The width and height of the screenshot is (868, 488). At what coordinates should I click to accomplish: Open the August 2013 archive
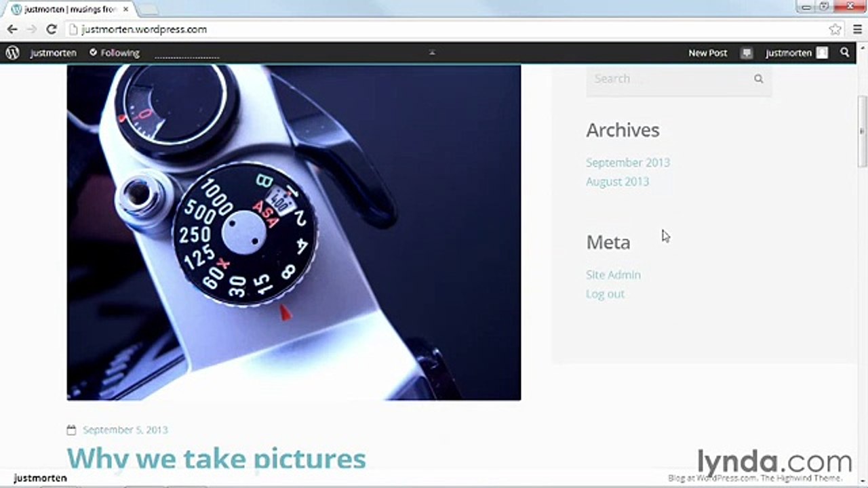617,182
